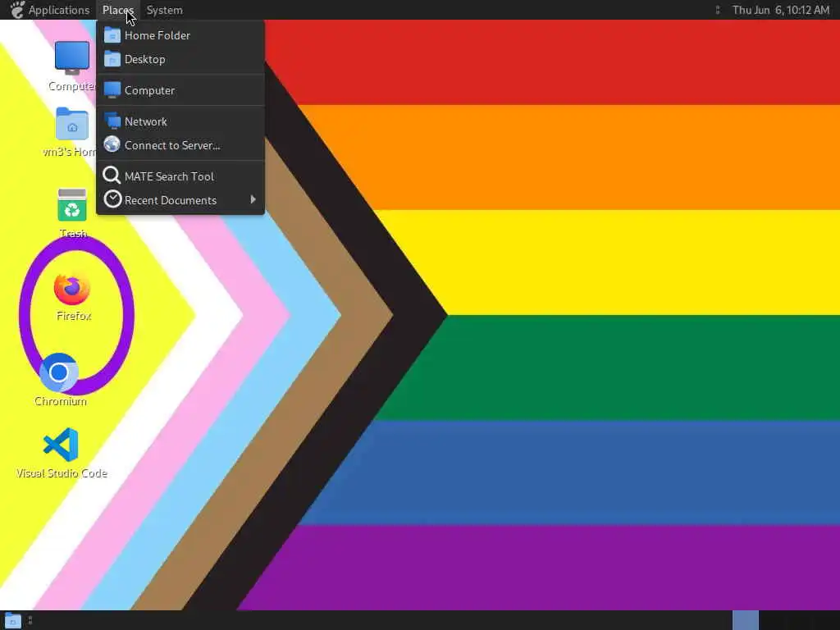Switch to the highlighted workspace in switcher
Screen dimensions: 840x630
click(x=745, y=620)
